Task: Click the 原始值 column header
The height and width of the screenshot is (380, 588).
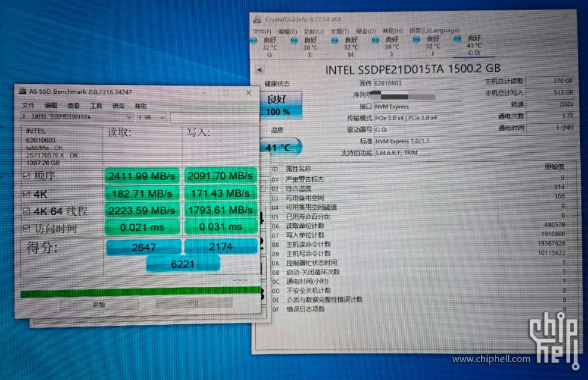Action: pos(554,167)
